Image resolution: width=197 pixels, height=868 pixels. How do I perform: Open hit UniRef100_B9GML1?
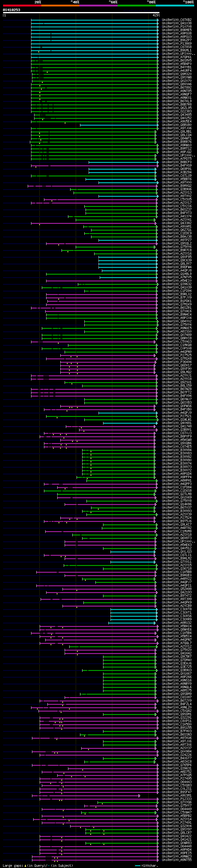pos(177,50)
